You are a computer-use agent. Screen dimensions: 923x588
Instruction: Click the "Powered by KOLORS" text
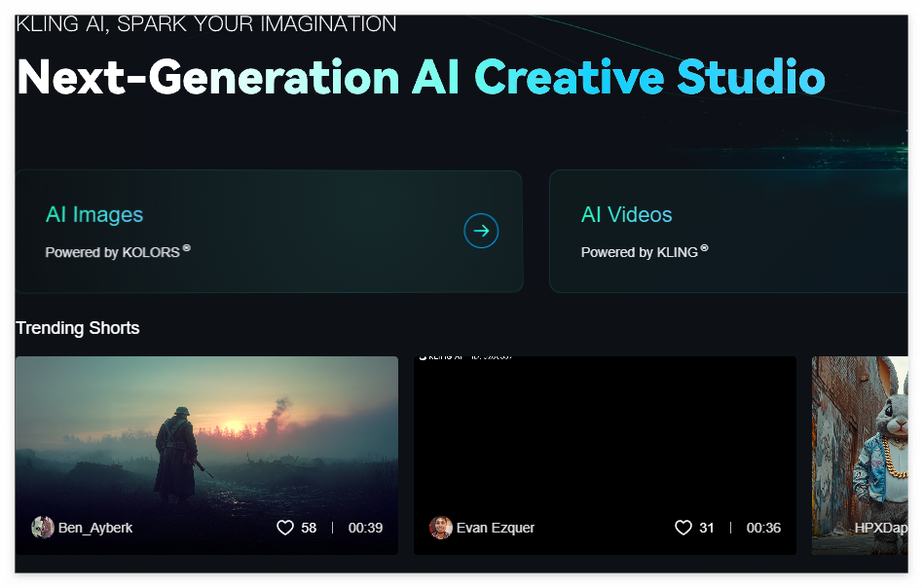tap(117, 251)
